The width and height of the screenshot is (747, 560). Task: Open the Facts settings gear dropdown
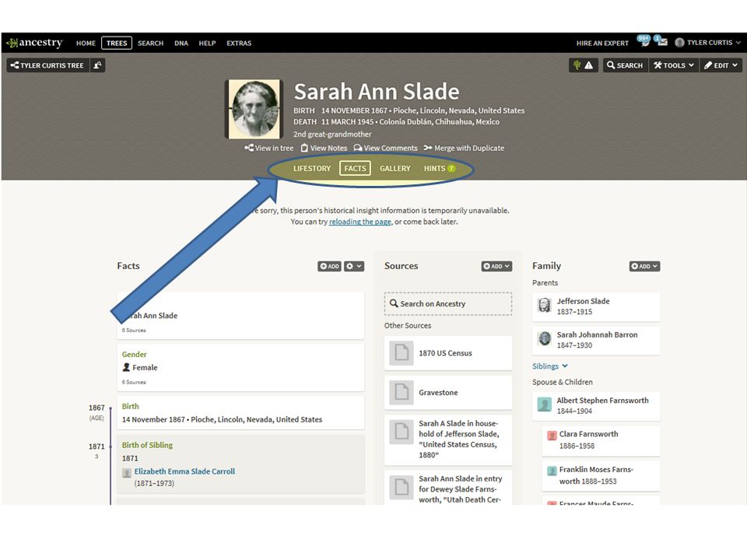point(354,266)
